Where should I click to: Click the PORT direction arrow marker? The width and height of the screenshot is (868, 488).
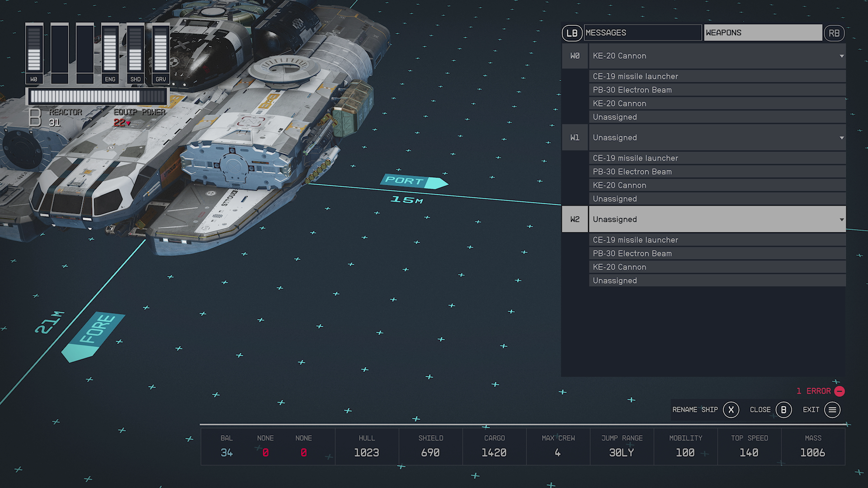(414, 181)
